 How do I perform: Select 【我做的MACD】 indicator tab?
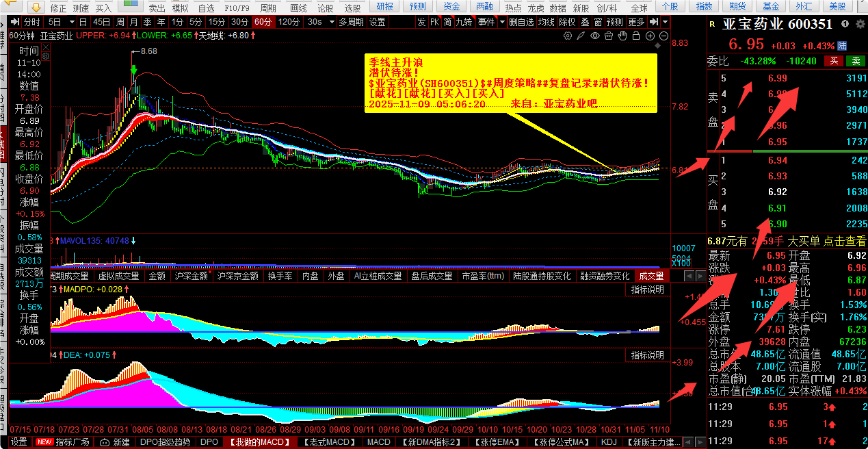tap(259, 442)
